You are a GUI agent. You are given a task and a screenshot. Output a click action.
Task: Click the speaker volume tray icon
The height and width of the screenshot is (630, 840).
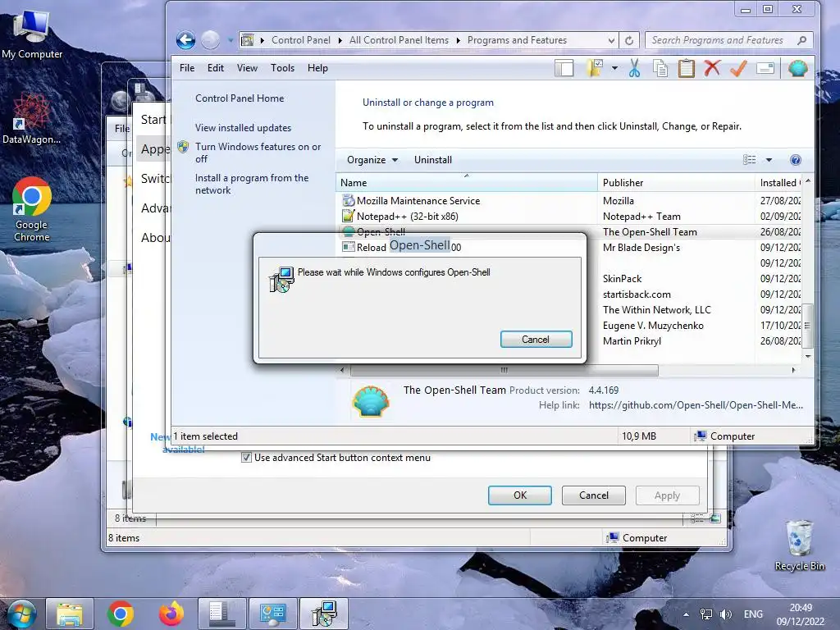click(726, 614)
